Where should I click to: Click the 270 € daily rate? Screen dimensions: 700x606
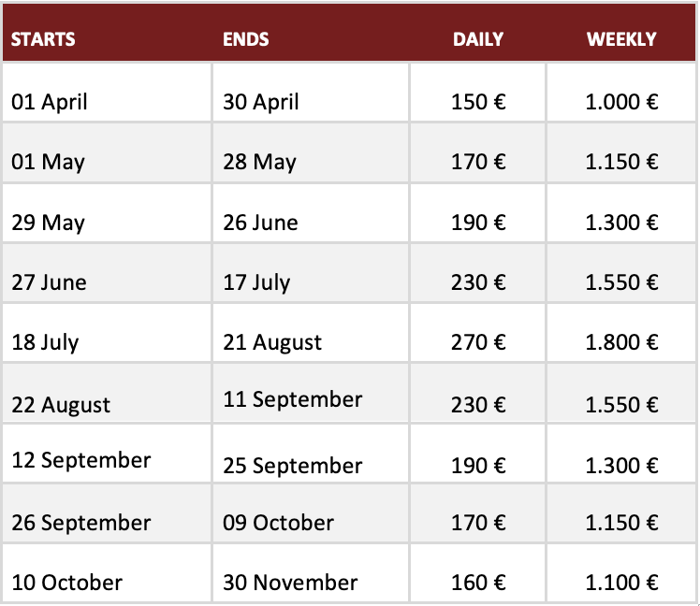coord(478,342)
